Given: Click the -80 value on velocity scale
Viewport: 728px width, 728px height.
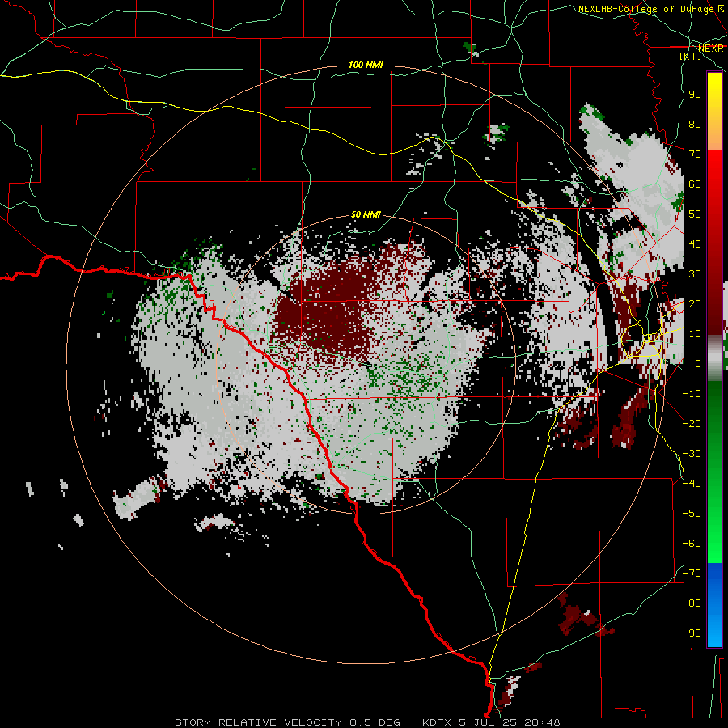Looking at the screenshot, I should (x=692, y=603).
